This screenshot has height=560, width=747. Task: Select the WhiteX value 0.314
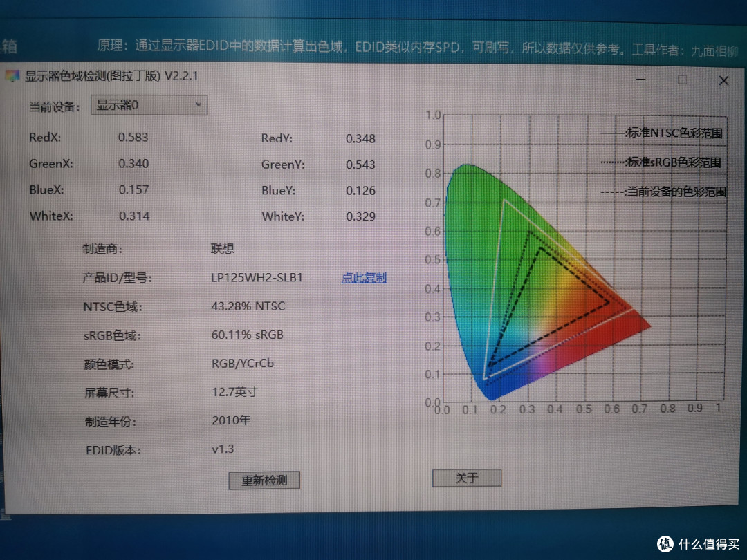(x=134, y=216)
